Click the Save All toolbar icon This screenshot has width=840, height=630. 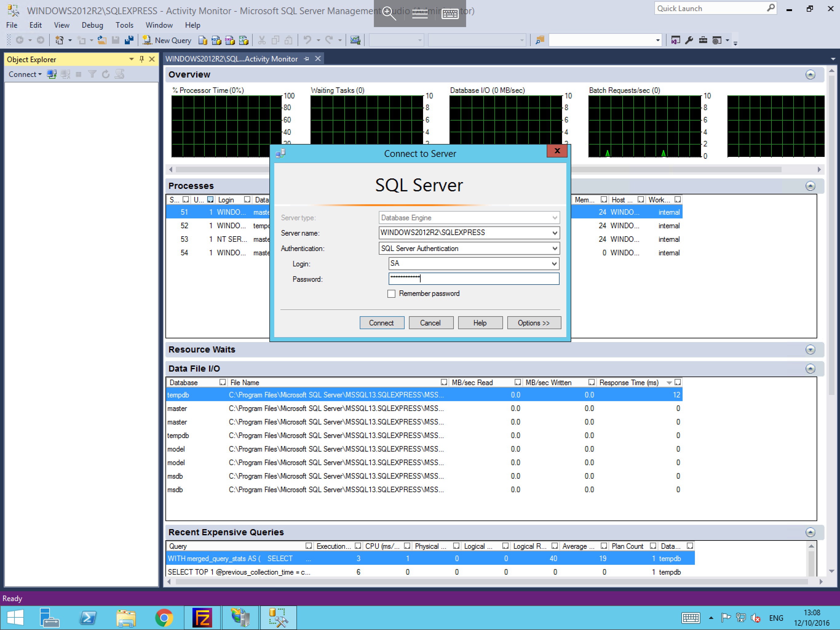pyautogui.click(x=129, y=40)
